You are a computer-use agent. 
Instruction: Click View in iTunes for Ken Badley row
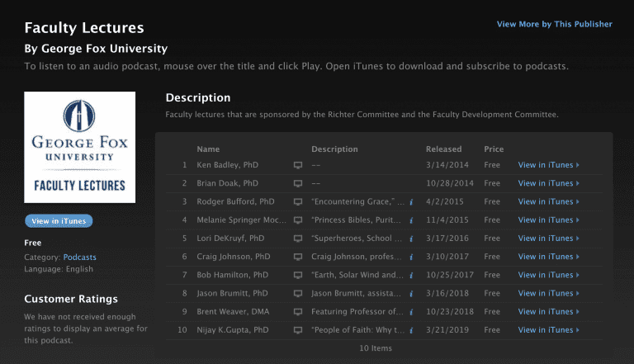[549, 165]
